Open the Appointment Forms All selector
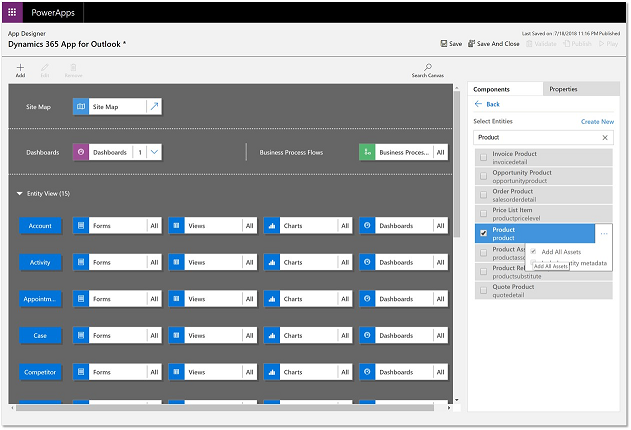This screenshot has width=631, height=430. tap(155, 299)
